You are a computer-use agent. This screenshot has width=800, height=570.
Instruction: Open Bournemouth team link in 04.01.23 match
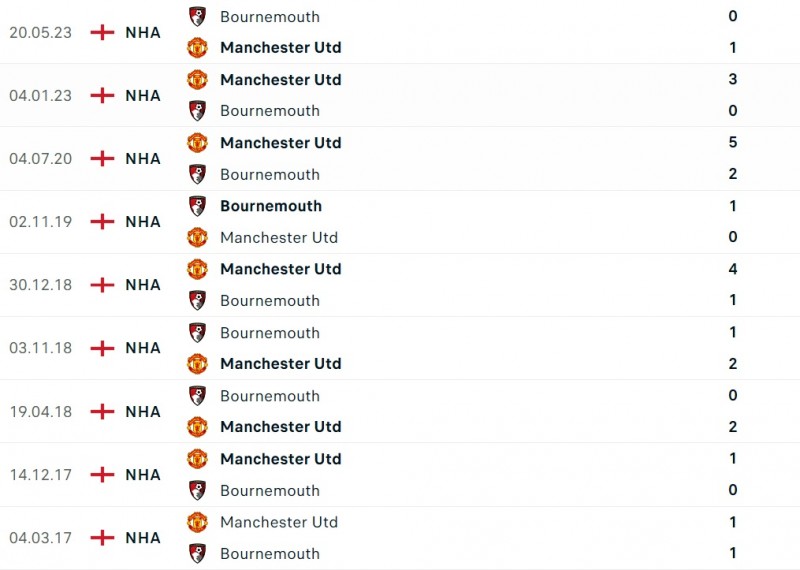tap(269, 111)
